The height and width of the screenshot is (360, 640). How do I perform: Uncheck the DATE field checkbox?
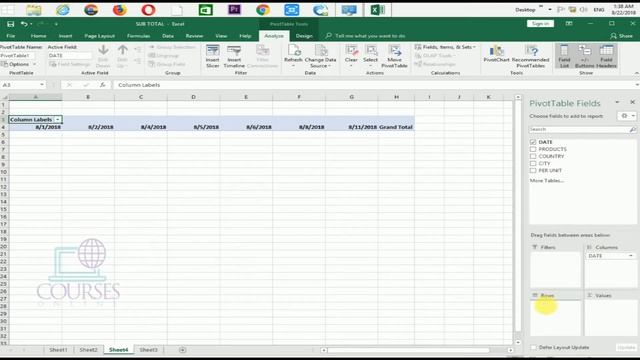533,142
